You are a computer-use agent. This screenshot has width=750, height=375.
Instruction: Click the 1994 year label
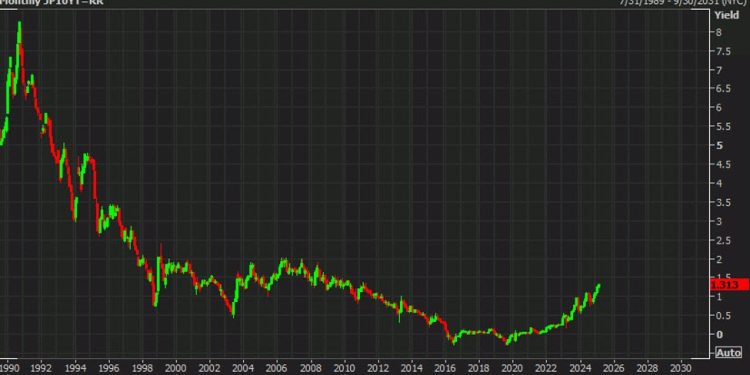[x=75, y=368]
